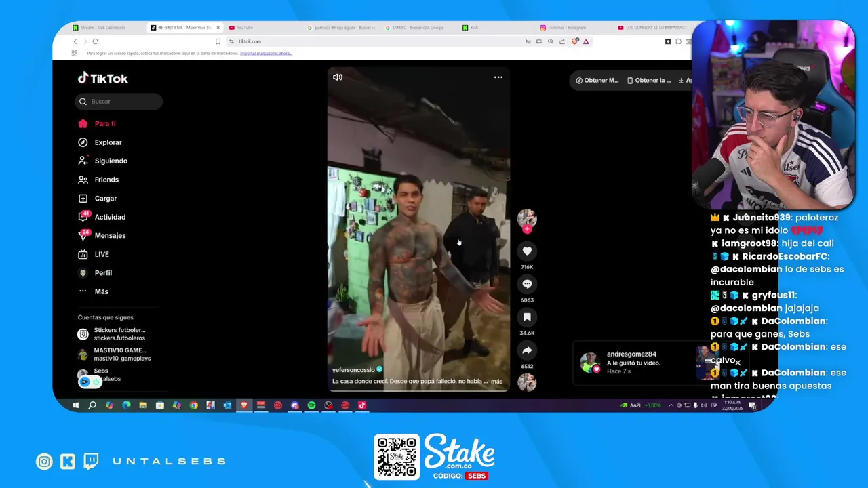868x488 pixels.
Task: Switch to partidos de liga águila tab
Action: (340, 28)
